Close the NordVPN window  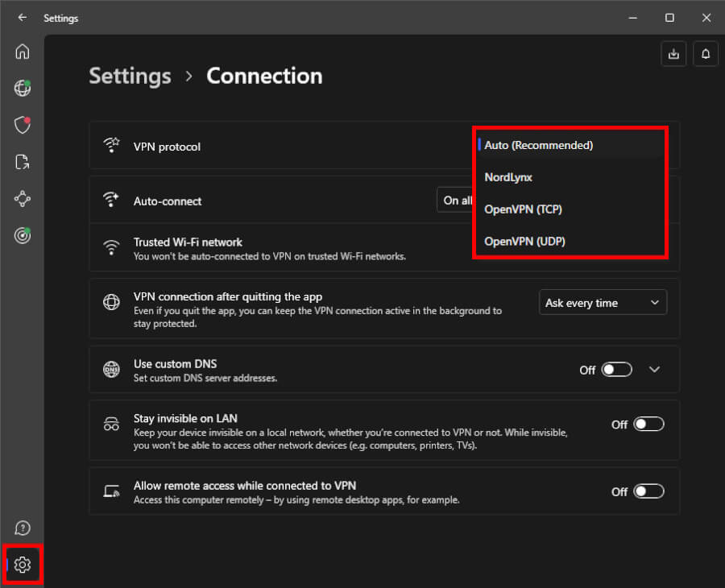click(706, 18)
